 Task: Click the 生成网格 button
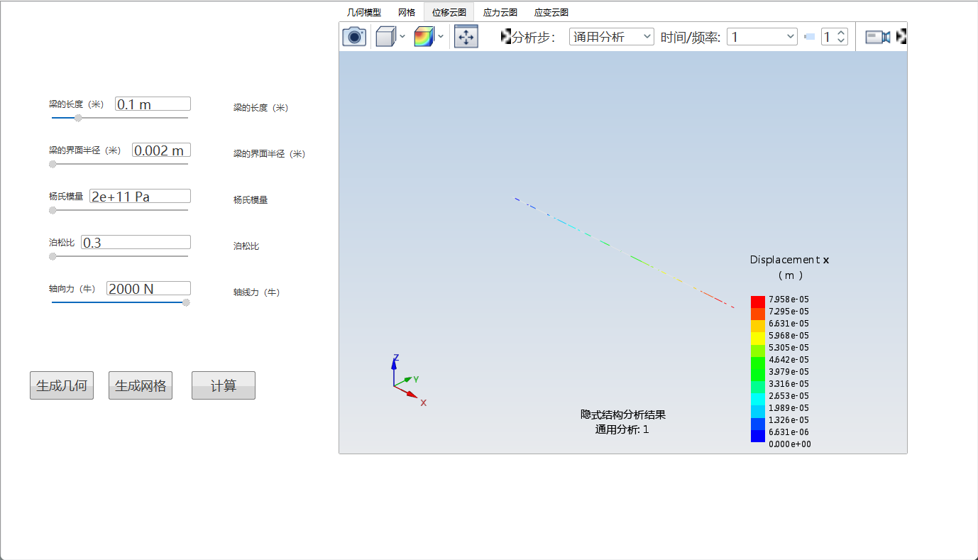click(141, 385)
